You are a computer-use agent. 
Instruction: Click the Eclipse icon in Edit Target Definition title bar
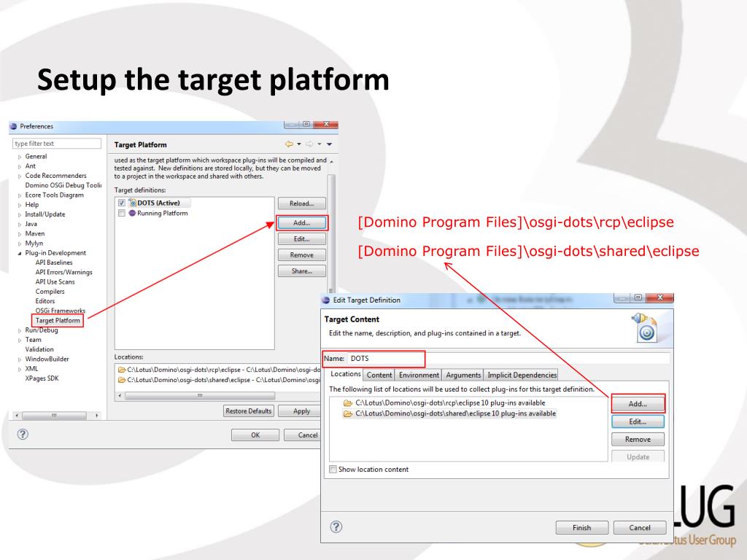pyautogui.click(x=326, y=300)
